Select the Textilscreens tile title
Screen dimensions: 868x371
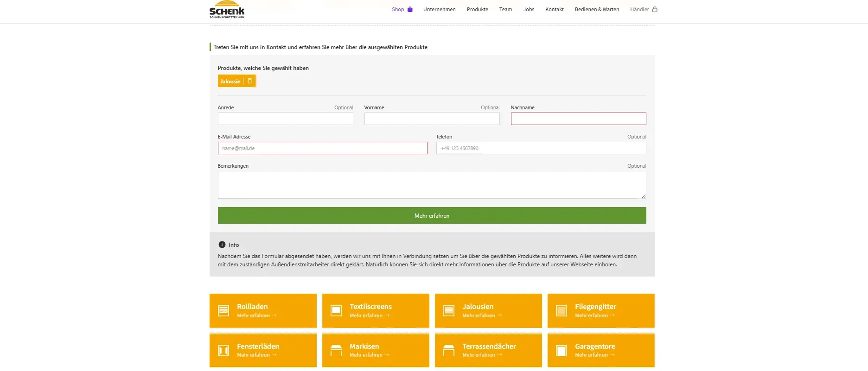pyautogui.click(x=370, y=306)
